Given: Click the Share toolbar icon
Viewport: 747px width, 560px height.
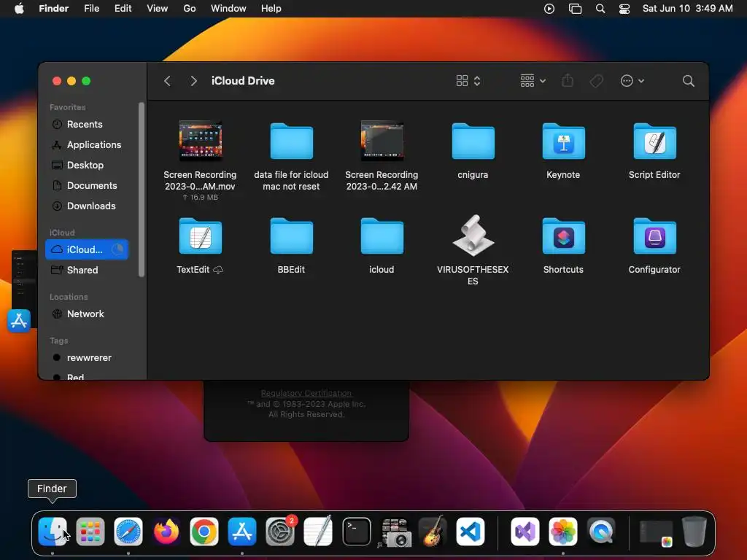Looking at the screenshot, I should click(x=568, y=80).
